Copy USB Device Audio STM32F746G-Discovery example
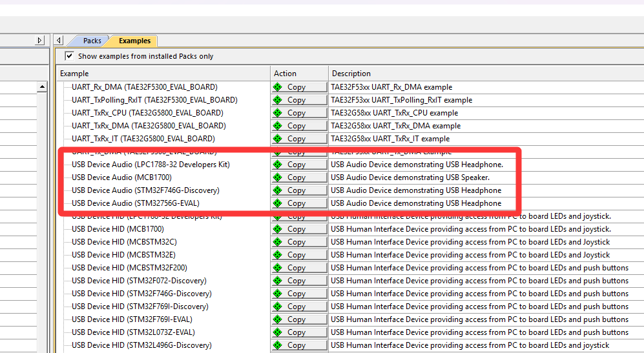Screen dimensions: 644x353 pos(300,190)
